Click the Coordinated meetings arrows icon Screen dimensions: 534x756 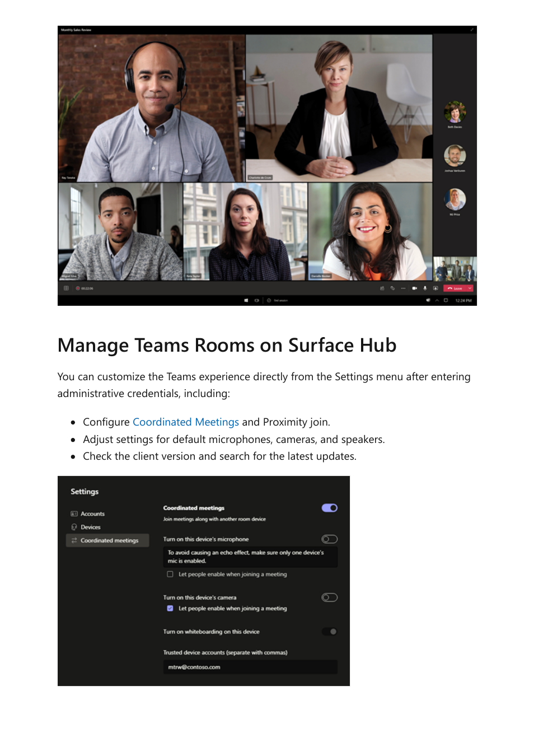[x=74, y=541]
